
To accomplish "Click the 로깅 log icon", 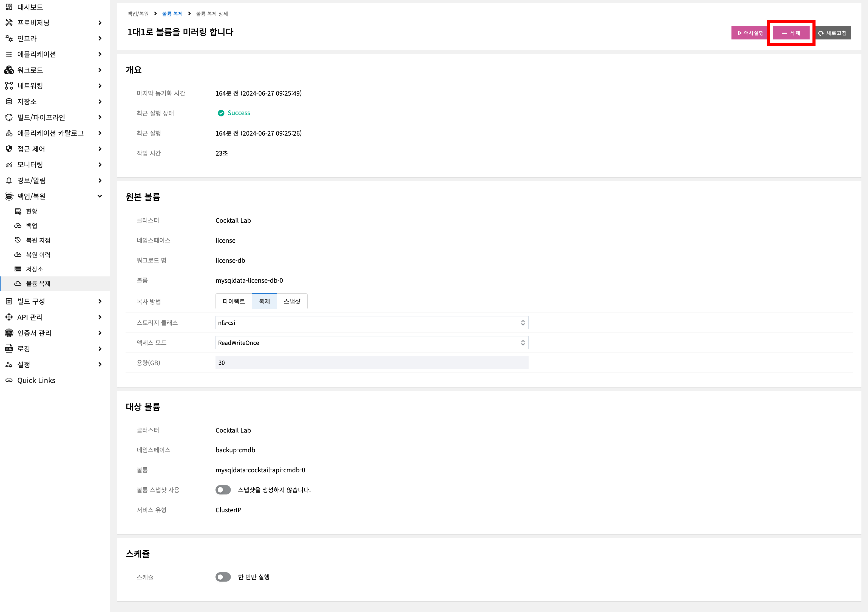I will [x=9, y=349].
